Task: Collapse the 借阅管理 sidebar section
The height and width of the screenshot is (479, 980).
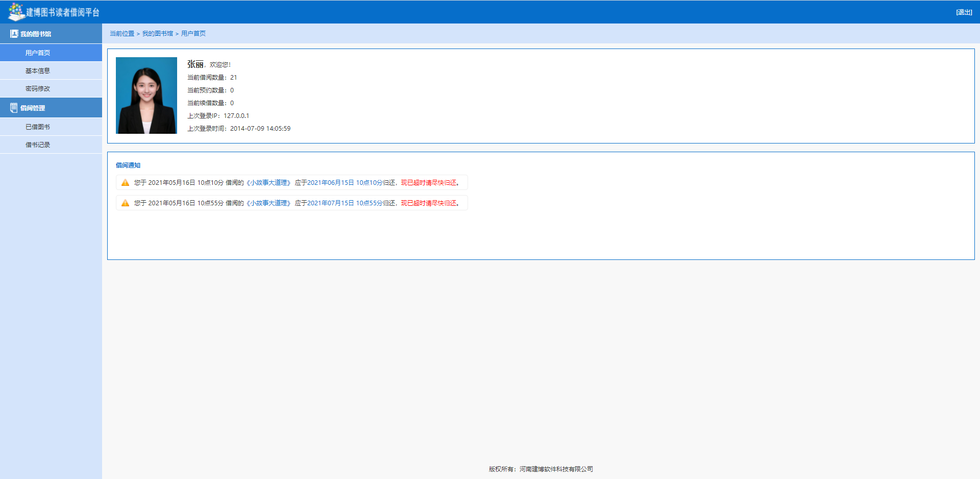Action: pos(33,108)
